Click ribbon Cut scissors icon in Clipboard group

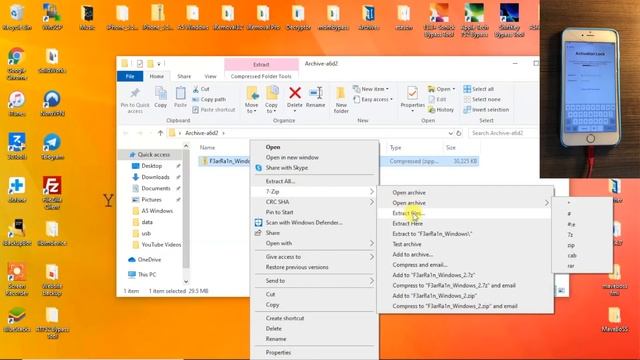tap(196, 89)
